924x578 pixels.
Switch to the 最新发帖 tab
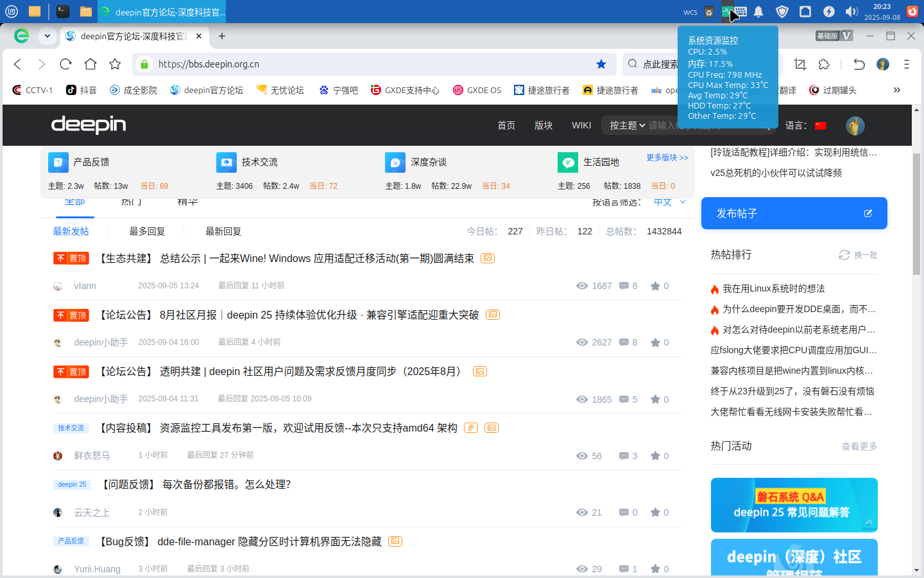tap(71, 231)
